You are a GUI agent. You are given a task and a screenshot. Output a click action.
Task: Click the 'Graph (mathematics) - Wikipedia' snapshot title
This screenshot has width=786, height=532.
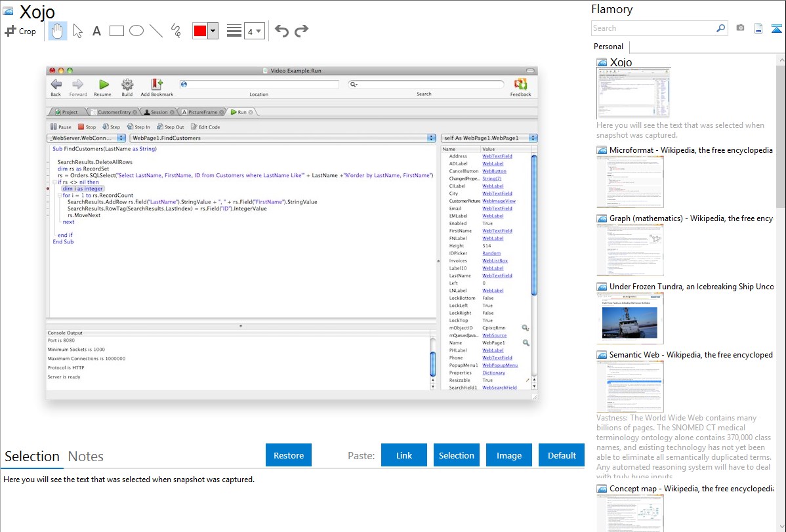point(691,218)
